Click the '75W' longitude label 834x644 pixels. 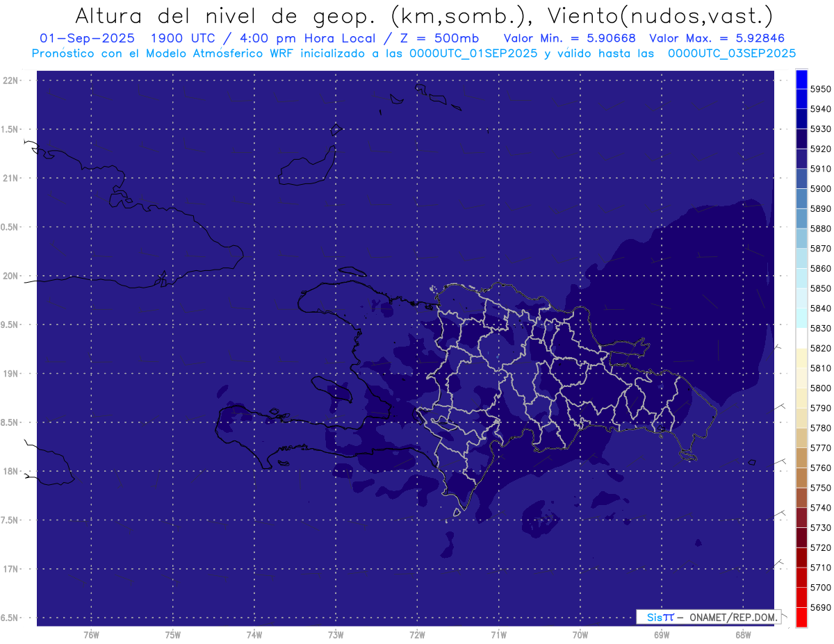point(173,634)
